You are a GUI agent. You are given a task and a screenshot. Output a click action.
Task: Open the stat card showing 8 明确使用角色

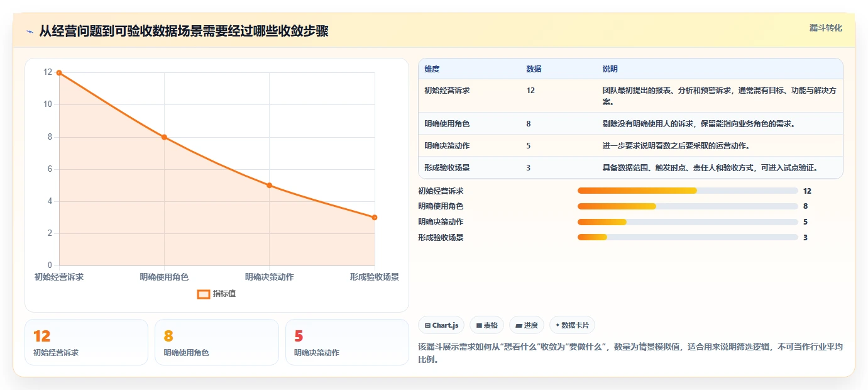tap(216, 342)
